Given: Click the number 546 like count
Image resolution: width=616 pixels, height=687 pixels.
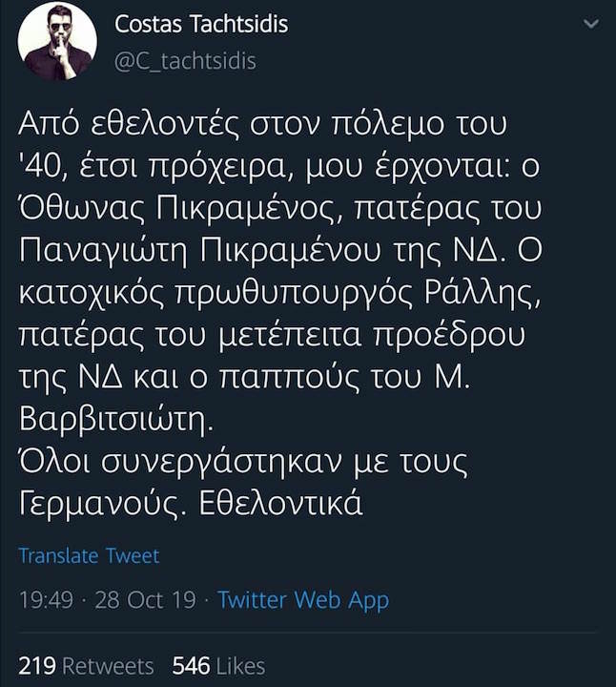Looking at the screenshot, I should (x=191, y=665).
